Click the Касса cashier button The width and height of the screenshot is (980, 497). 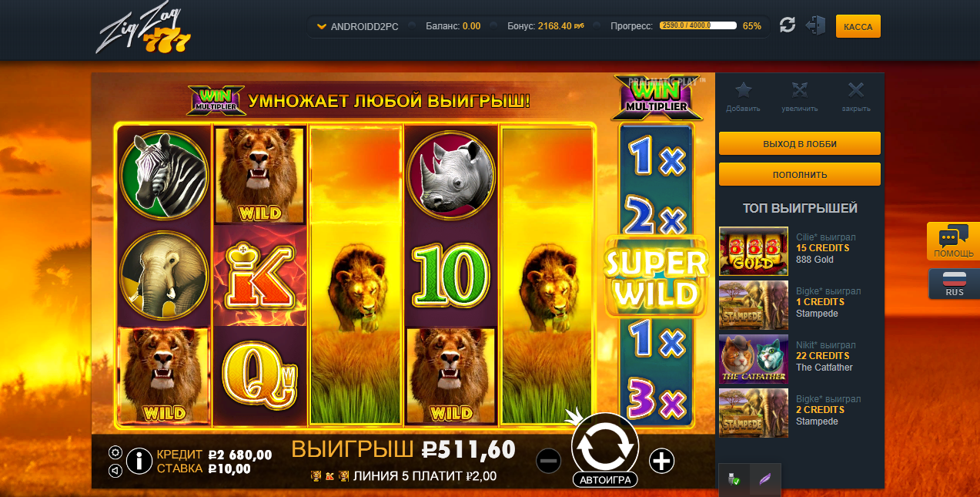pos(858,26)
